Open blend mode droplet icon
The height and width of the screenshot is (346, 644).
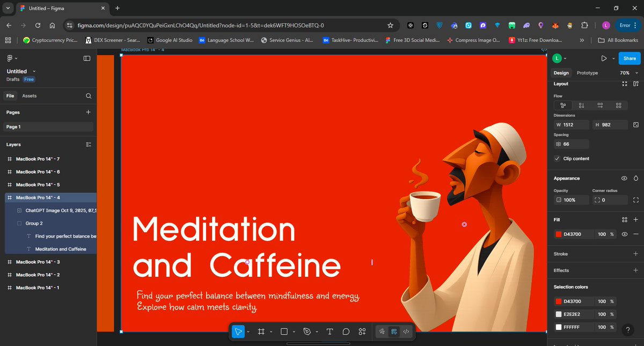click(x=636, y=178)
